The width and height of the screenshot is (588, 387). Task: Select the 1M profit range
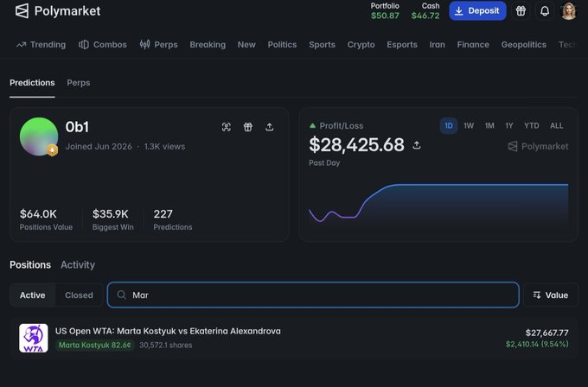tap(489, 126)
